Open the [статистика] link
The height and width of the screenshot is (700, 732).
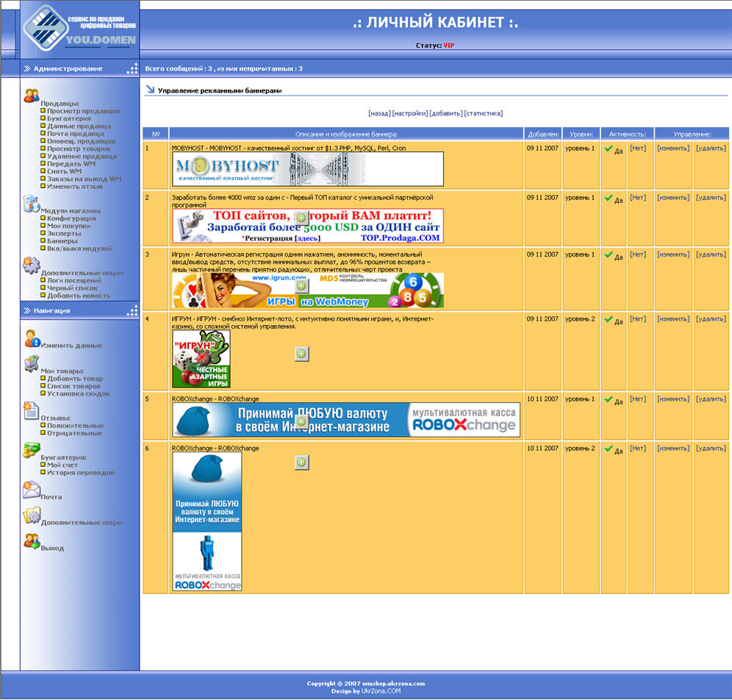[483, 113]
